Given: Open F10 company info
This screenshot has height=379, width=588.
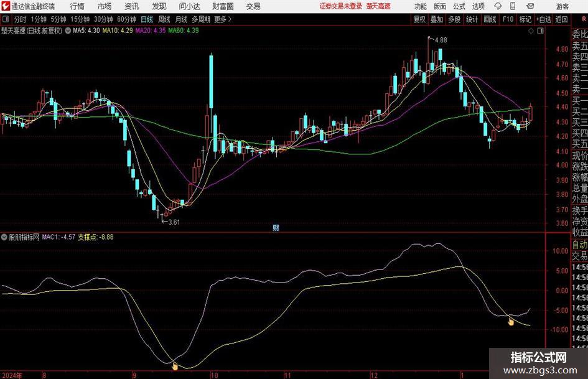Looking at the screenshot, I should [x=508, y=19].
